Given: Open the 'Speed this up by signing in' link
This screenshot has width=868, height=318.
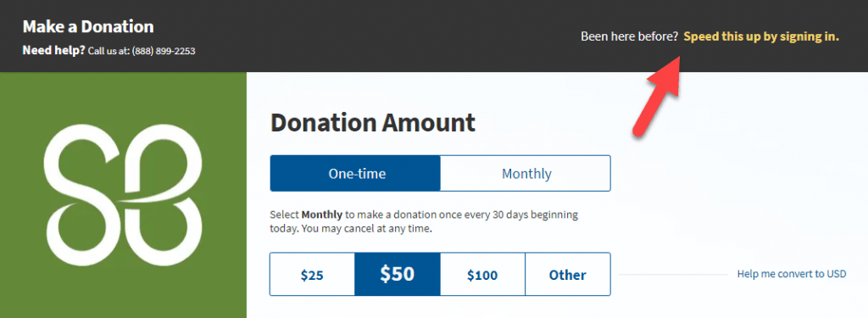Looking at the screenshot, I should pyautogui.click(x=761, y=37).
